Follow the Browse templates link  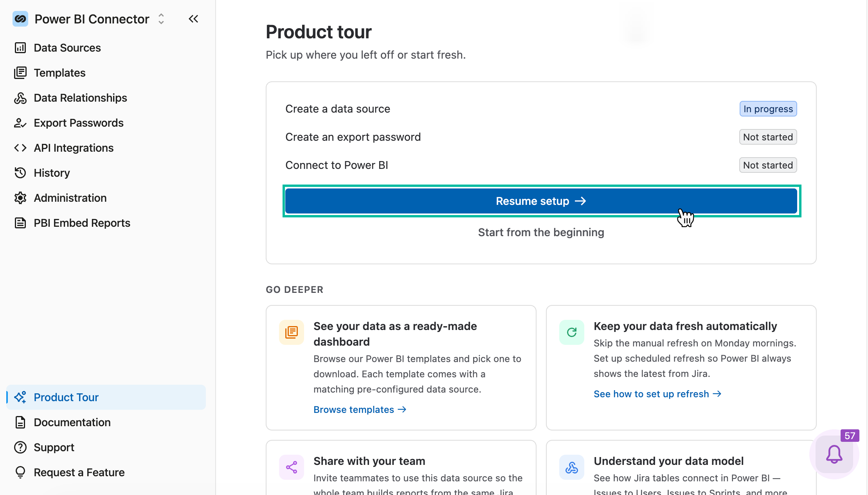point(360,409)
